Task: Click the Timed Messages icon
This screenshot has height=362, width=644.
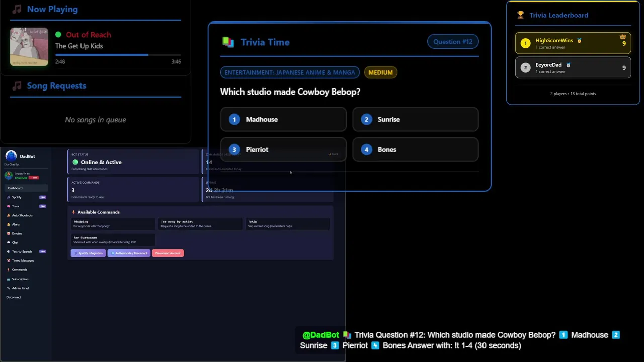Action: (8, 260)
